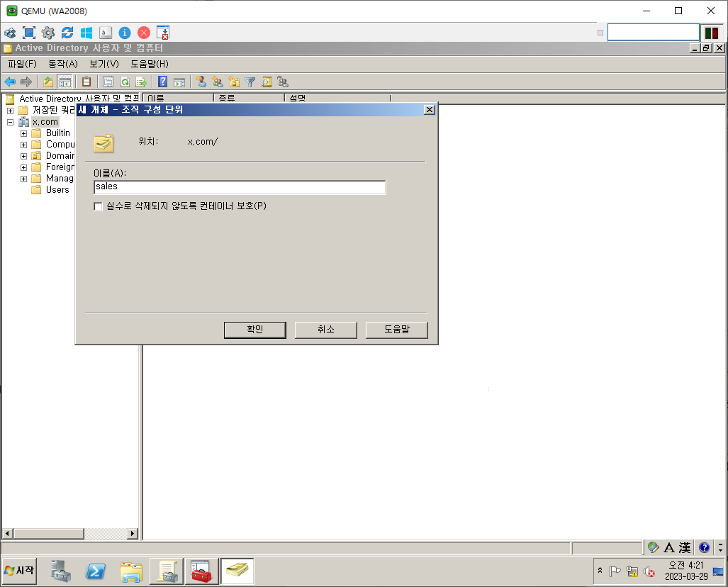Open the 파일(F) menu

(22, 64)
